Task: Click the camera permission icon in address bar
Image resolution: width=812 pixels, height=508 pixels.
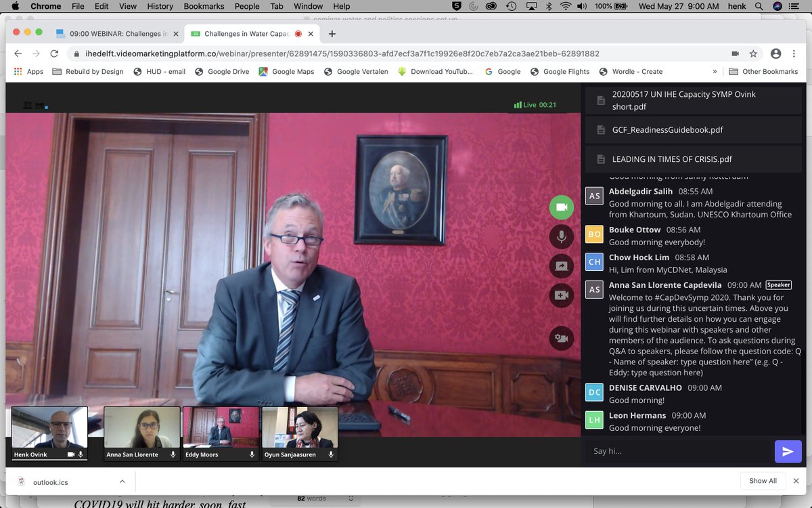Action: [735, 54]
